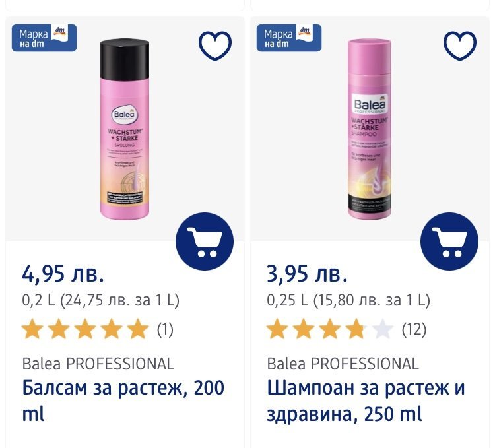Open the Balea Spülung bottle image
Viewport: 495px width, 448px height.
(x=125, y=129)
